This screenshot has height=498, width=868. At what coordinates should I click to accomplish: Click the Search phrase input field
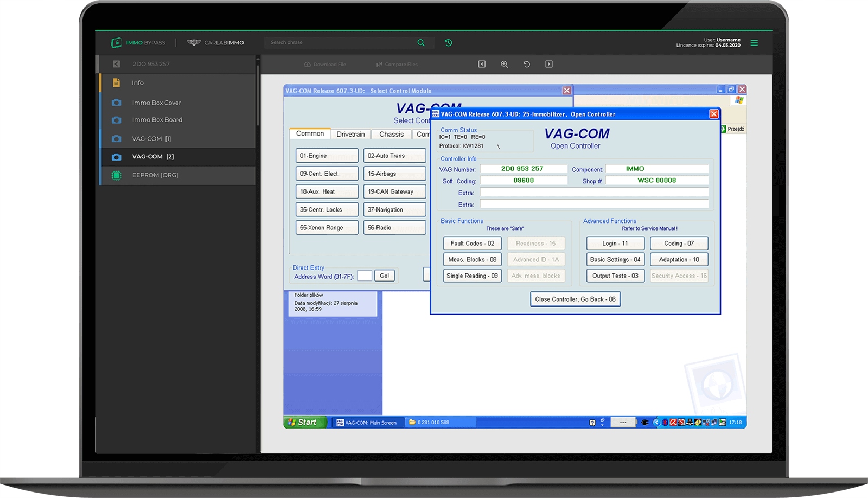pos(339,43)
